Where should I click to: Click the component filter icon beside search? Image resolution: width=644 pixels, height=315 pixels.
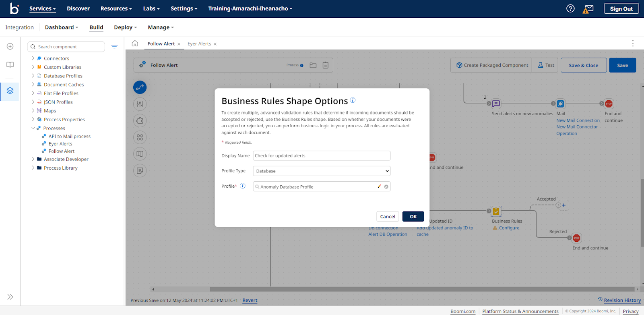[114, 47]
